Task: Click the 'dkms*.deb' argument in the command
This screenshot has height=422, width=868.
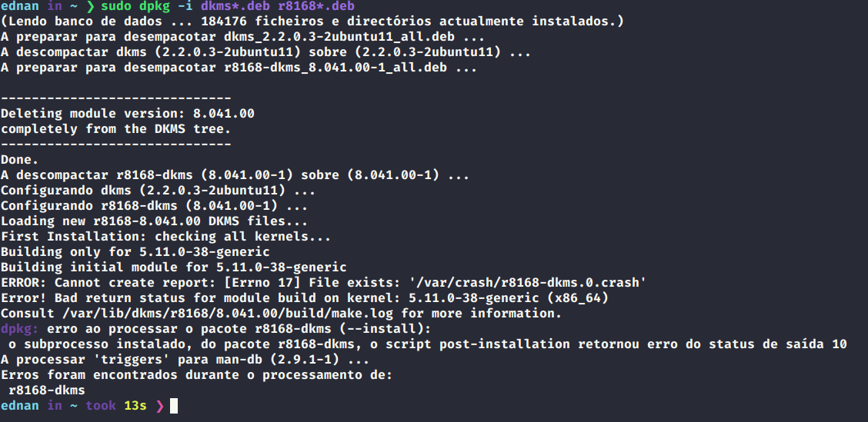Action: point(235,7)
